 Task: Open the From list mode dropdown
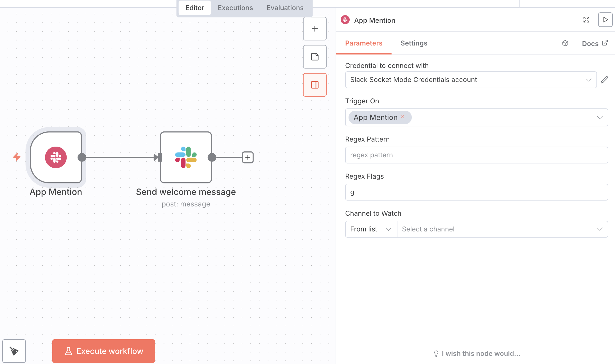(x=371, y=229)
